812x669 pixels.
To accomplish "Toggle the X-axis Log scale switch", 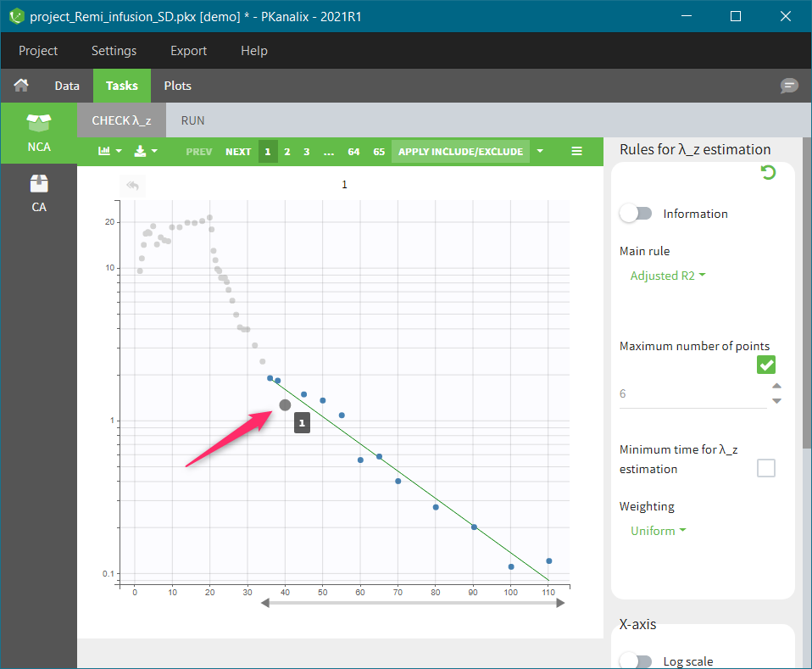I will pos(636,661).
